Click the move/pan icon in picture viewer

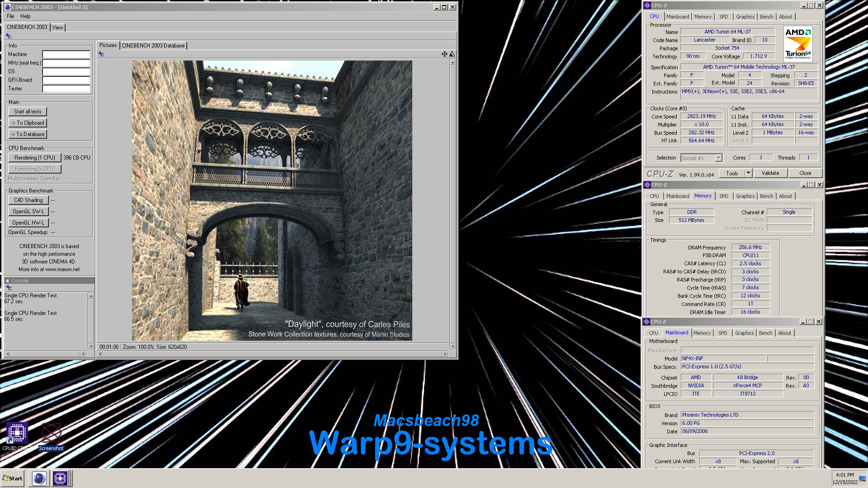[444, 54]
